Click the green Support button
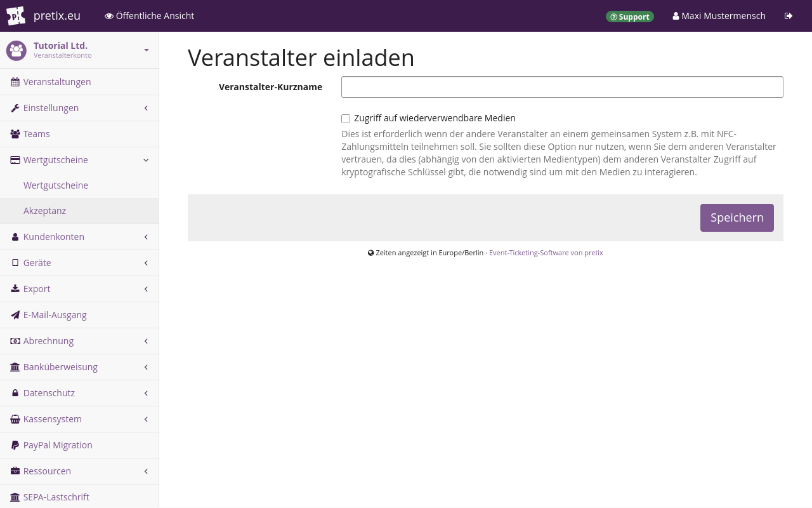 pos(630,17)
